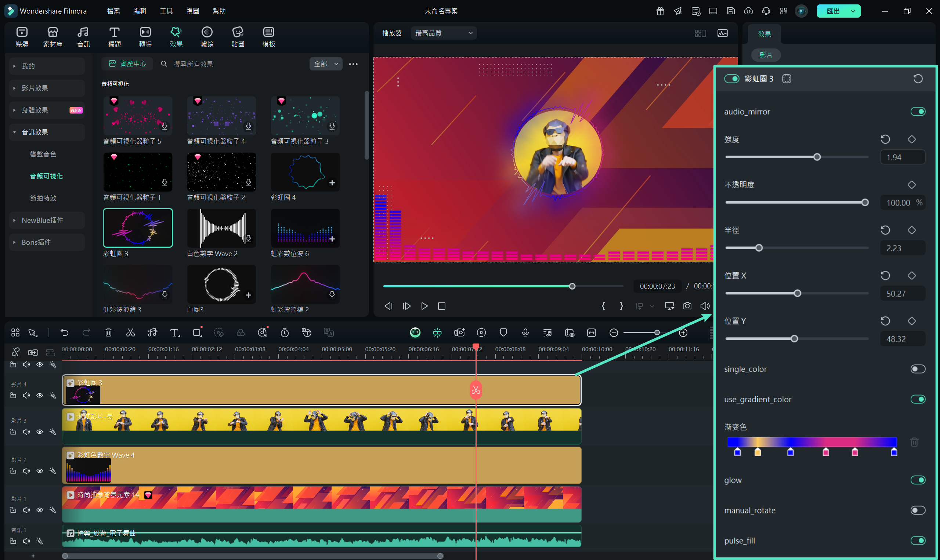
Task: Enable the single_color switch
Action: click(x=918, y=369)
